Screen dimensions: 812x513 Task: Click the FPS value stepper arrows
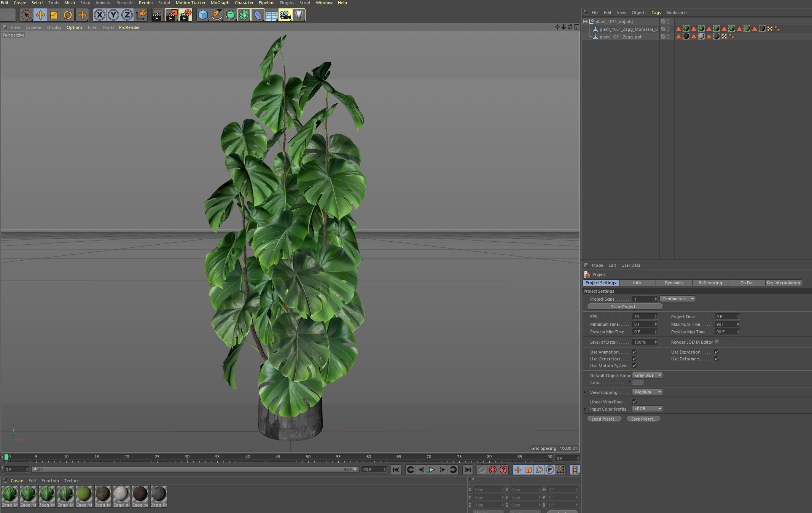(x=655, y=317)
